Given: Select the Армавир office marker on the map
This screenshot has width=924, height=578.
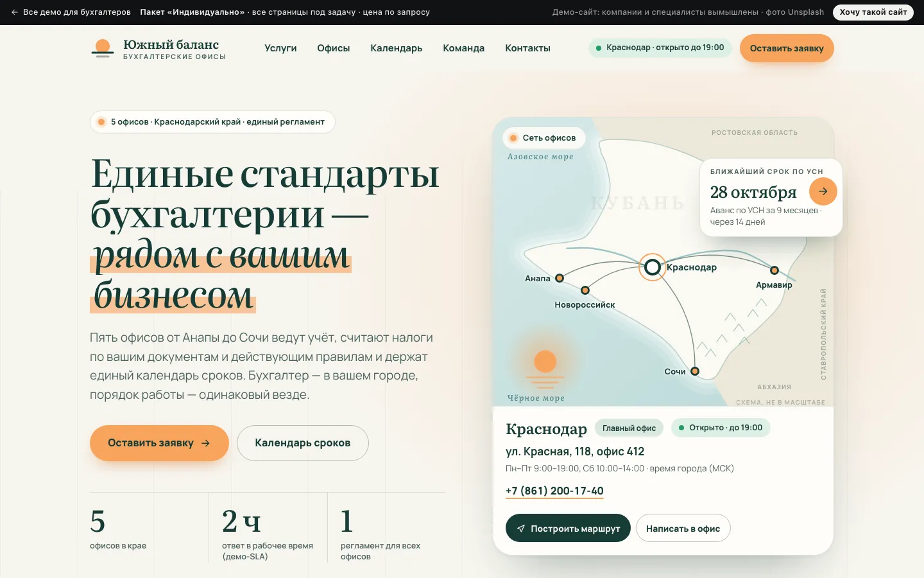Looking at the screenshot, I should point(774,270).
